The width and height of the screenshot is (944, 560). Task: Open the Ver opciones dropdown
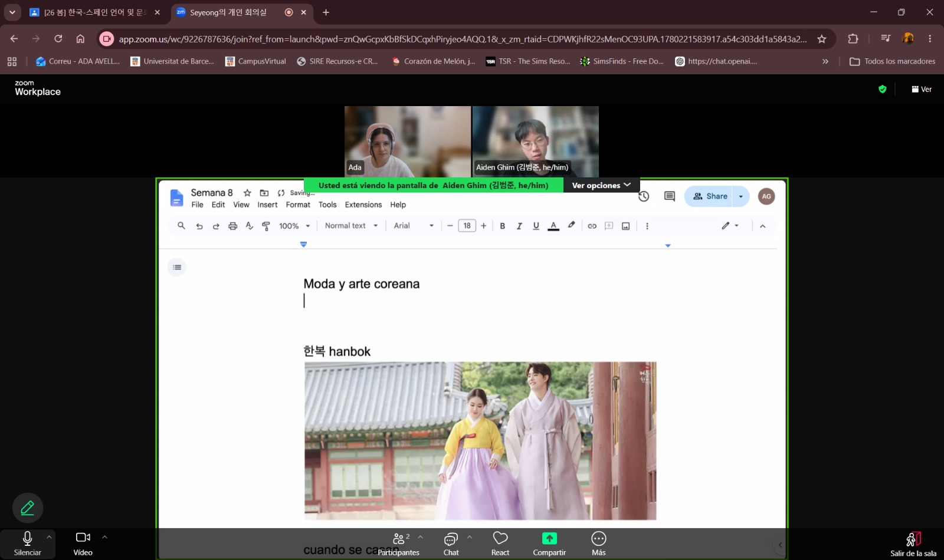click(x=601, y=185)
